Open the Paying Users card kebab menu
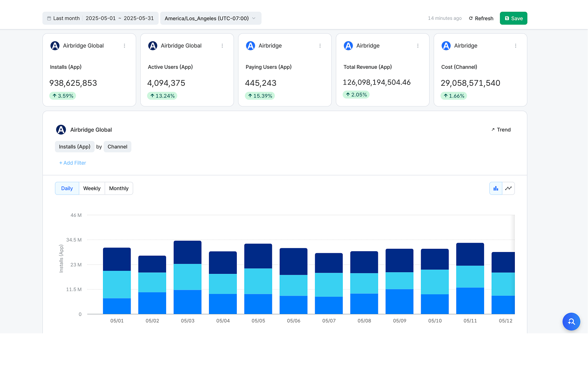The width and height of the screenshot is (588, 375). click(320, 46)
